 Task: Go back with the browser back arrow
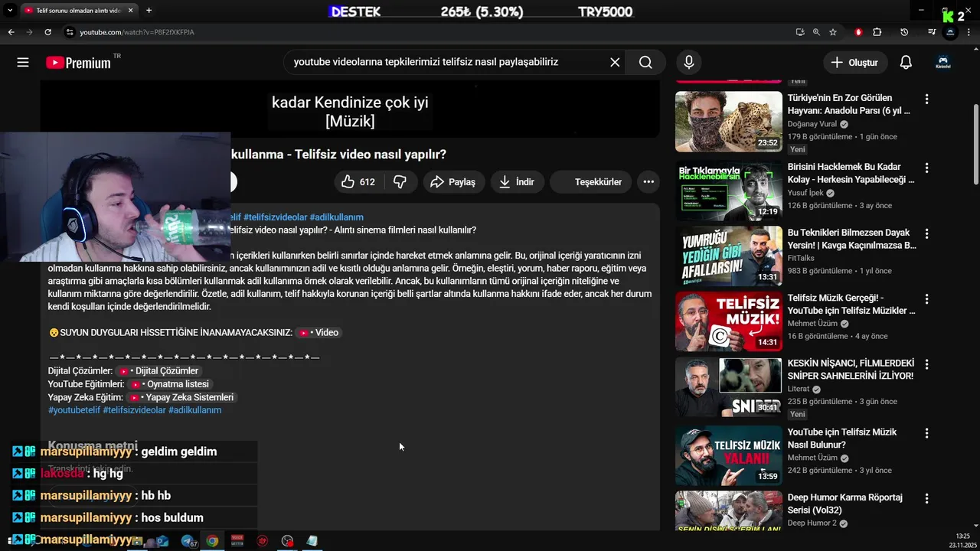coord(11,32)
